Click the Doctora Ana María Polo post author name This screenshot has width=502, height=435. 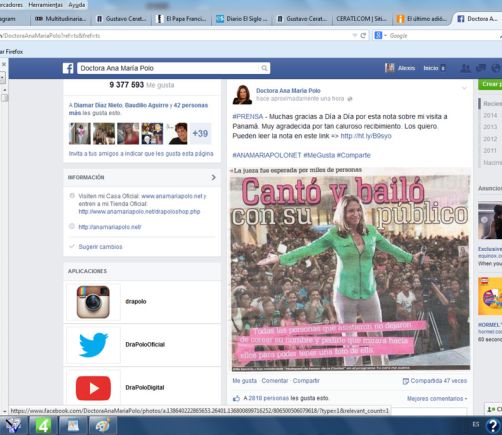[288, 91]
